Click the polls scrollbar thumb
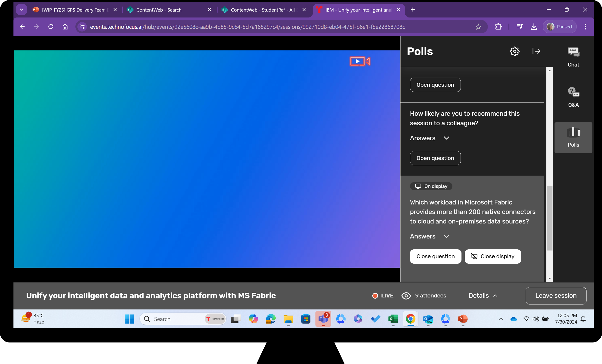The height and width of the screenshot is (364, 602). (x=550, y=218)
